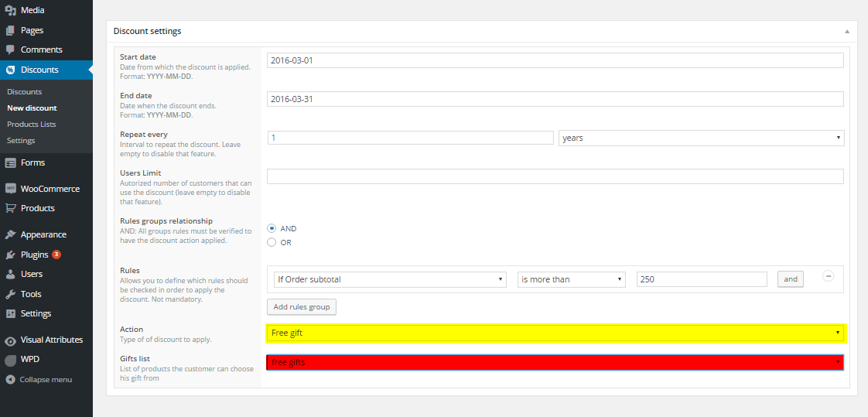Collapse the Discount settings panel
The image size is (868, 417).
pyautogui.click(x=847, y=32)
